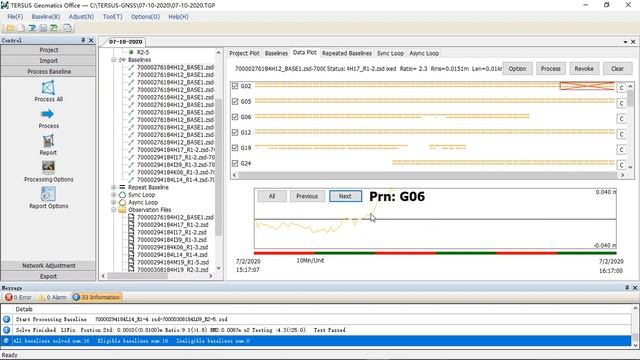Screen dimensions: 640x360
Task: Click the green R2-5 station dot icon
Action: [131, 52]
